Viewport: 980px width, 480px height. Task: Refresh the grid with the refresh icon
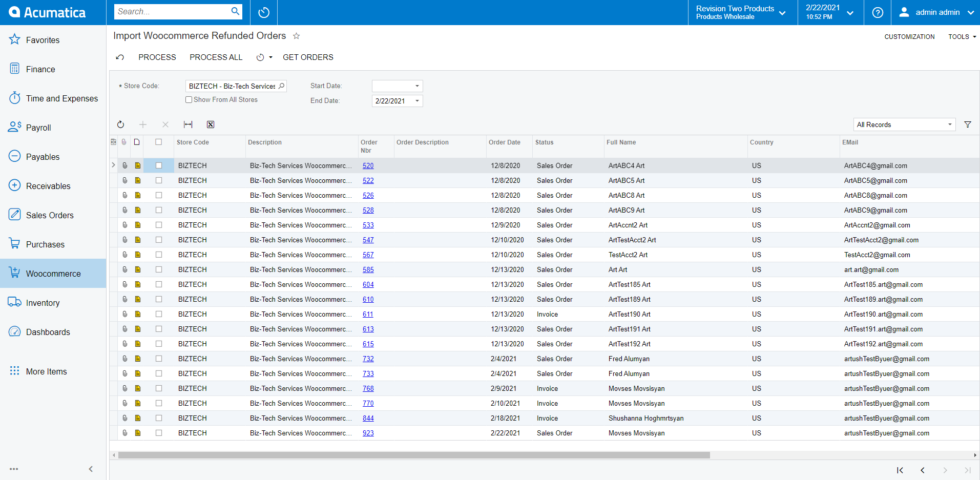[x=120, y=124]
